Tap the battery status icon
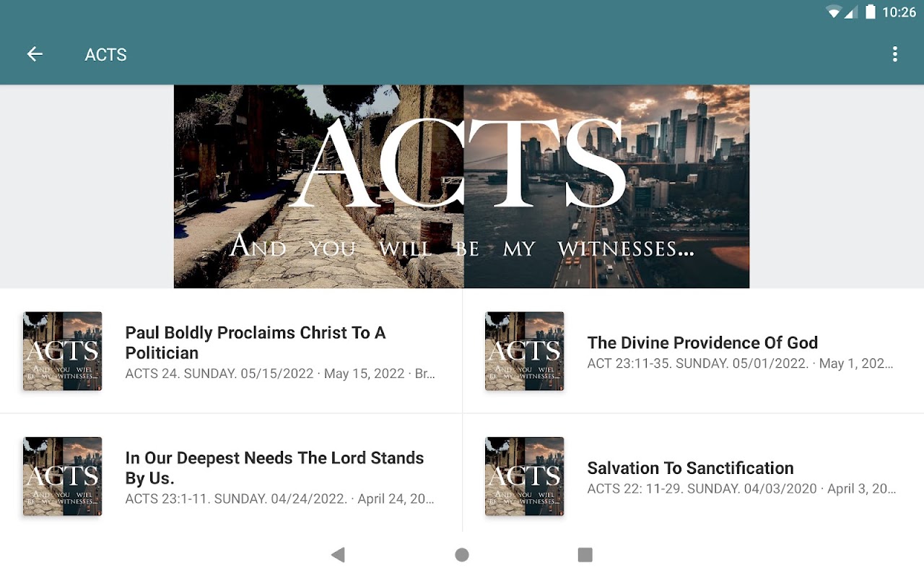 pos(871,12)
